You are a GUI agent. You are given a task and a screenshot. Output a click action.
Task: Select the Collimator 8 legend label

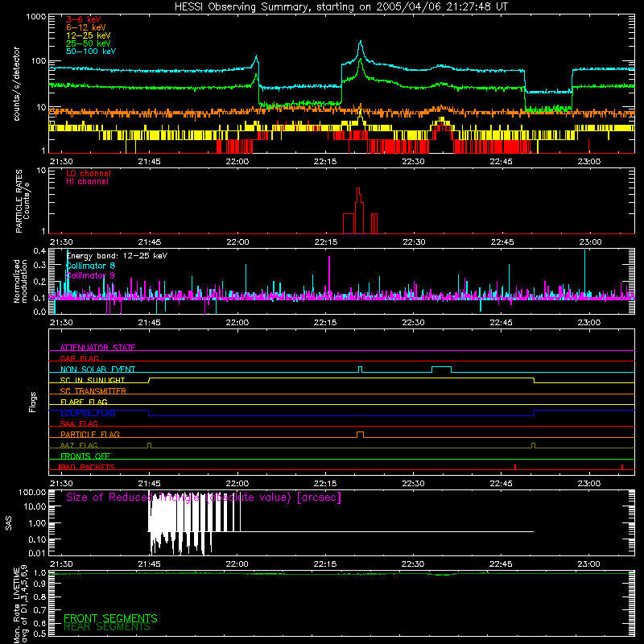tap(91, 266)
